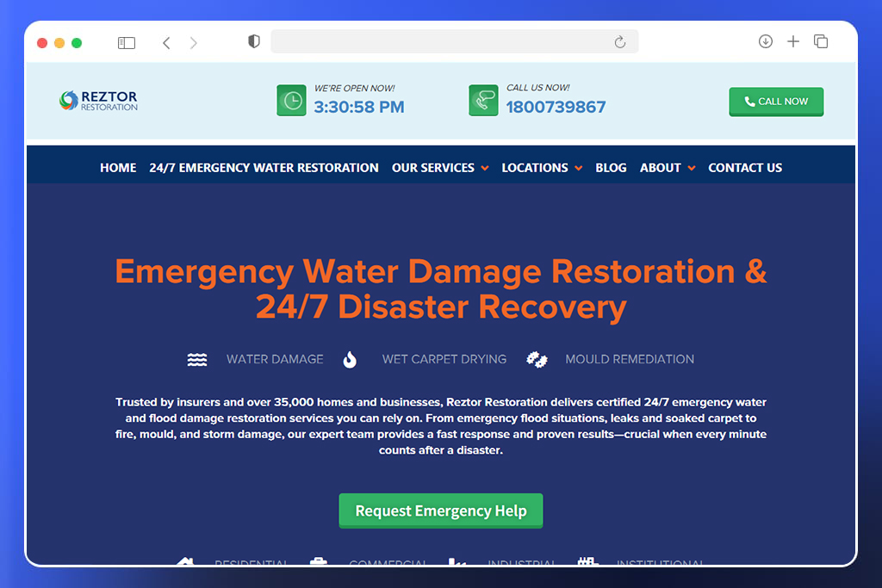Click the browser sidebar toggle icon

[127, 42]
